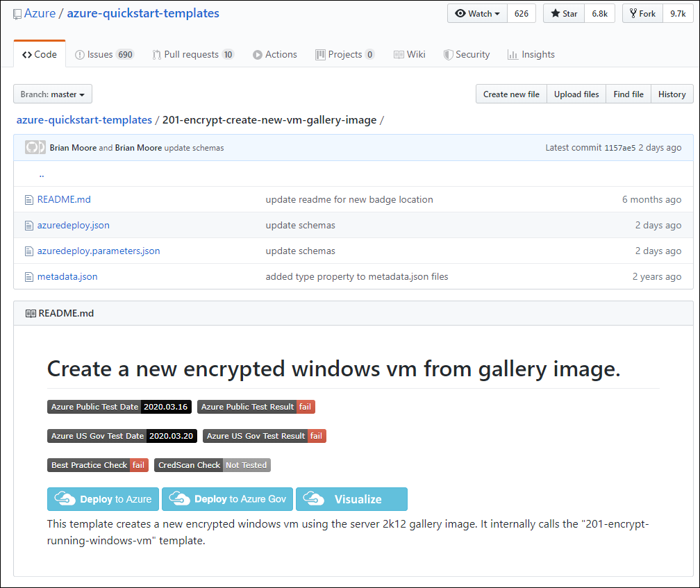The height and width of the screenshot is (588, 700).
Task: View the Insights tab
Action: coord(531,54)
